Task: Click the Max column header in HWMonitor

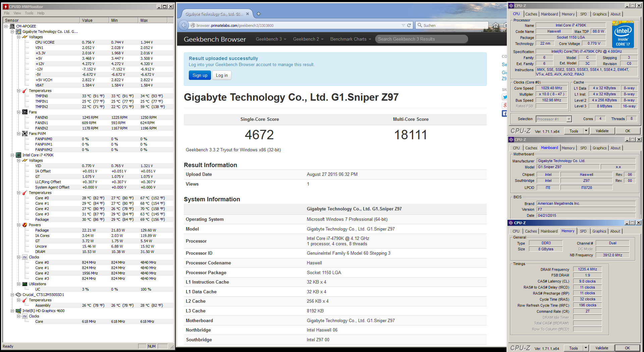Action: coord(153,20)
